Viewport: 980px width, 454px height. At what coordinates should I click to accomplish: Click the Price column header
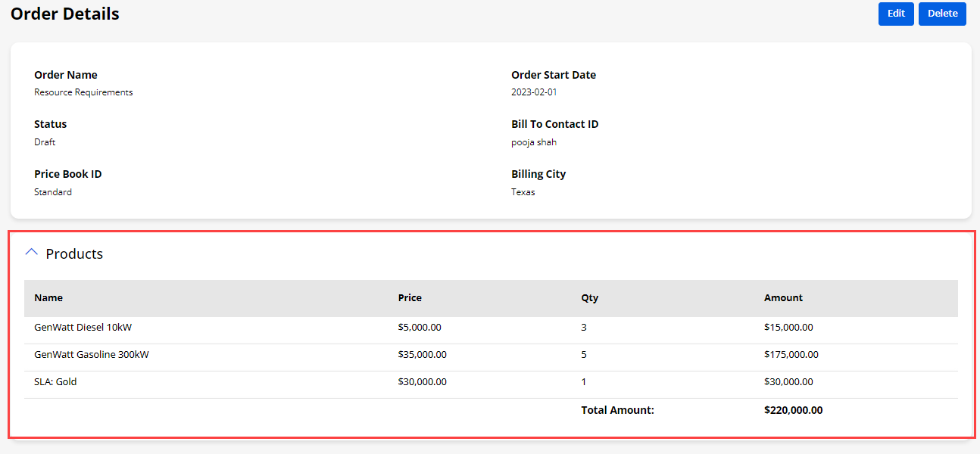[x=410, y=298]
